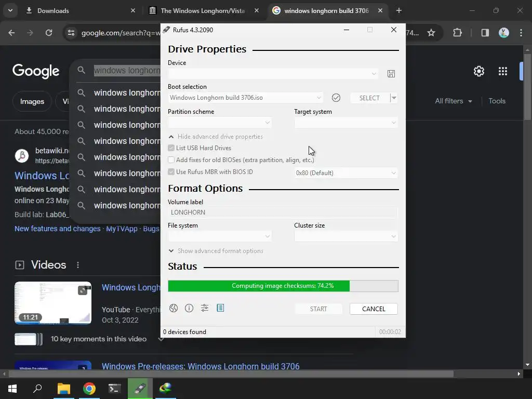
Task: Open the MyTVApp link
Action: (122, 229)
